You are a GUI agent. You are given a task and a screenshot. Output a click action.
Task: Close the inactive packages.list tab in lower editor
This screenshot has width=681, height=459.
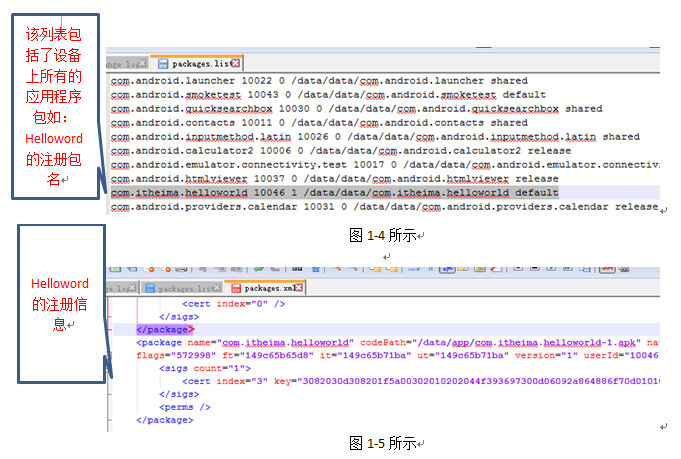click(216, 287)
